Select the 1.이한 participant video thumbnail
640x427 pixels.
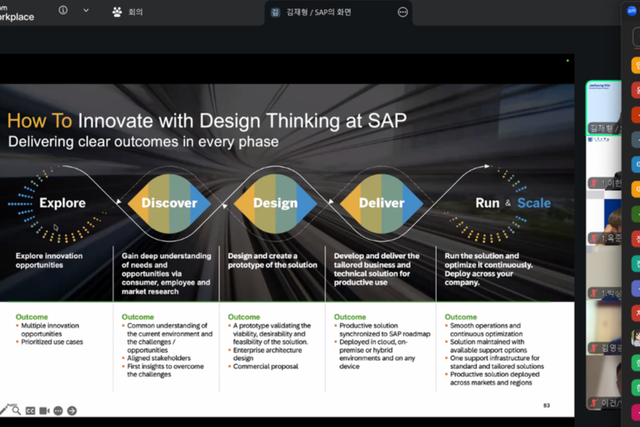pyautogui.click(x=604, y=163)
